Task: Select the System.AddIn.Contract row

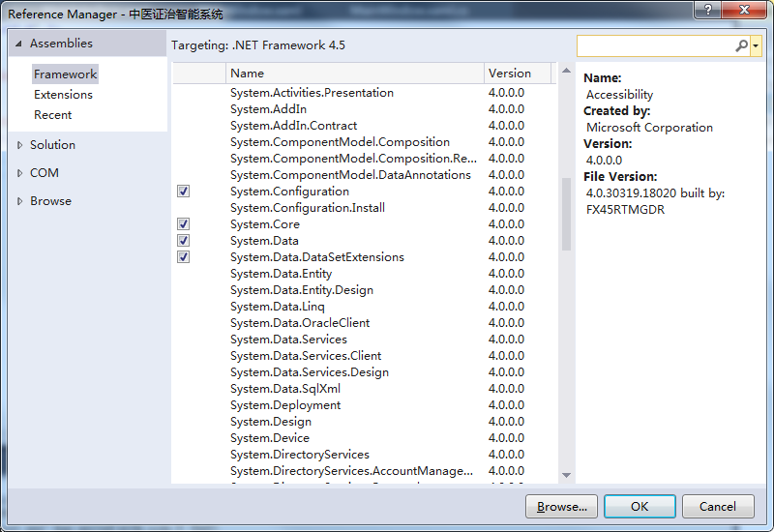Action: click(x=365, y=126)
